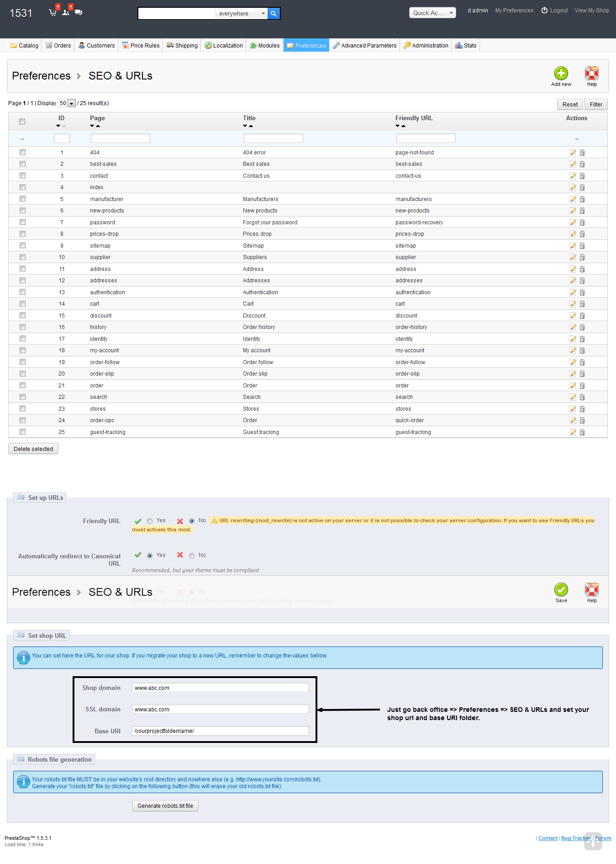Click the Filter button

pyautogui.click(x=596, y=104)
